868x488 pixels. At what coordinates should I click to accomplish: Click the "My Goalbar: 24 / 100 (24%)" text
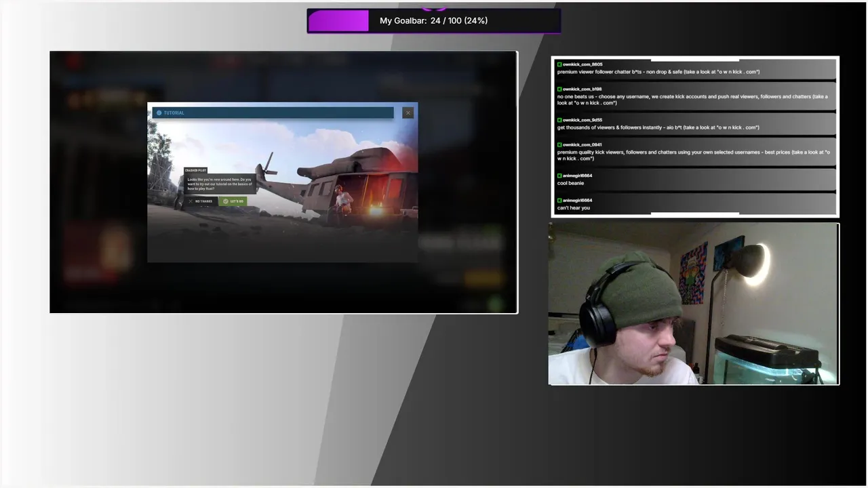434,21
